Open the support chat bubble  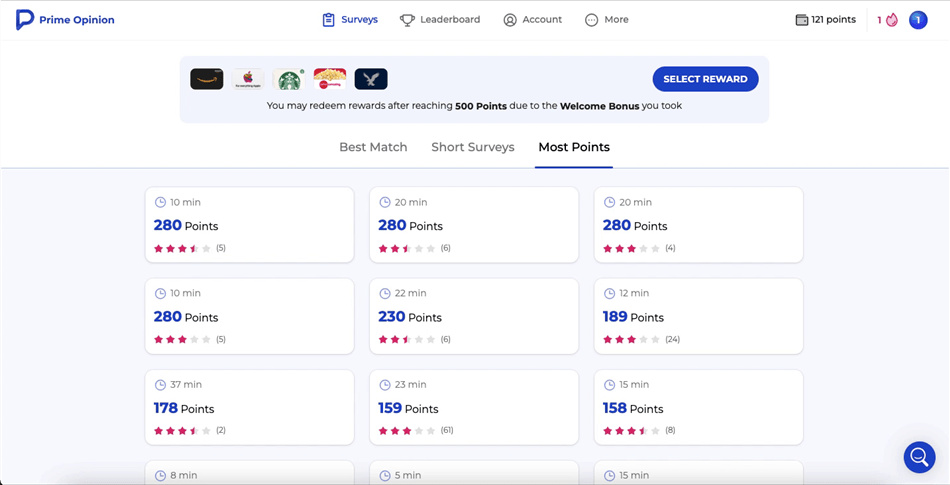point(919,457)
